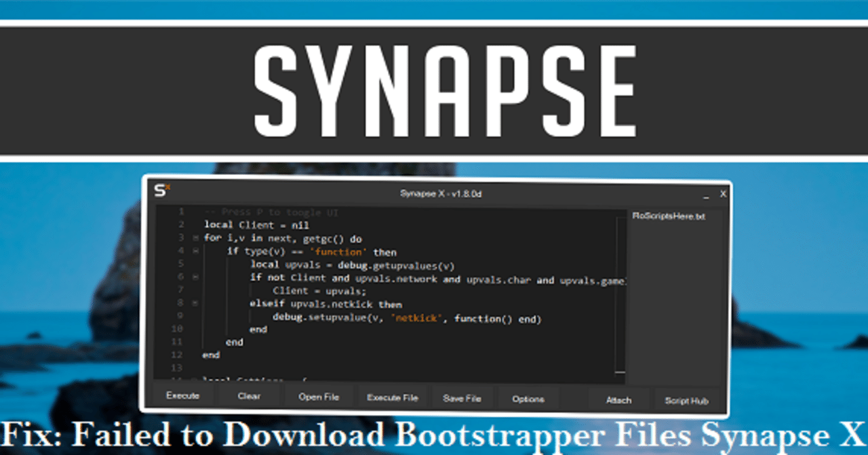This screenshot has height=455, width=868.
Task: Click the Execute button
Action: point(182,395)
